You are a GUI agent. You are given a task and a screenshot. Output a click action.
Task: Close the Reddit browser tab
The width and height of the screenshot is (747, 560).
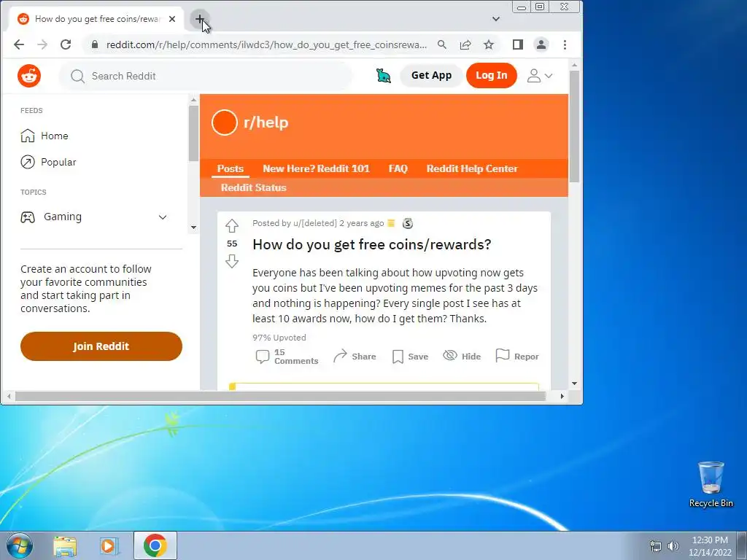pos(172,19)
